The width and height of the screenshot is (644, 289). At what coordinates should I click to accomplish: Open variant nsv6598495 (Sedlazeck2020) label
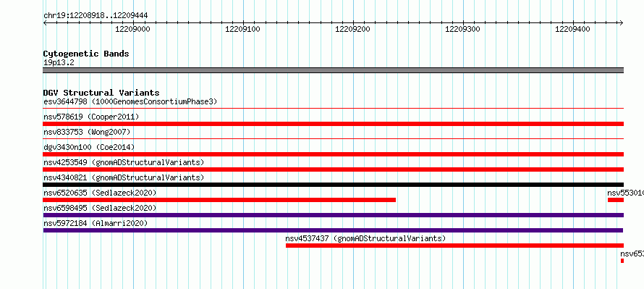[100, 208]
